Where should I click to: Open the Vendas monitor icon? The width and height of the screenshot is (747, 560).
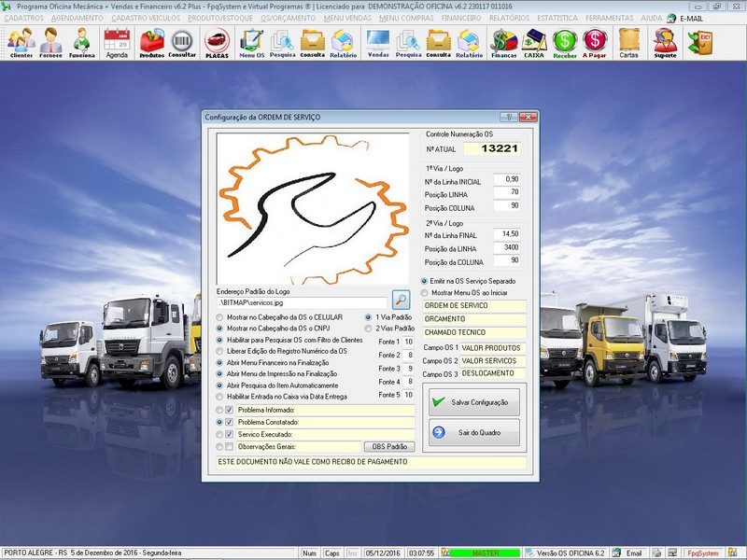(378, 43)
